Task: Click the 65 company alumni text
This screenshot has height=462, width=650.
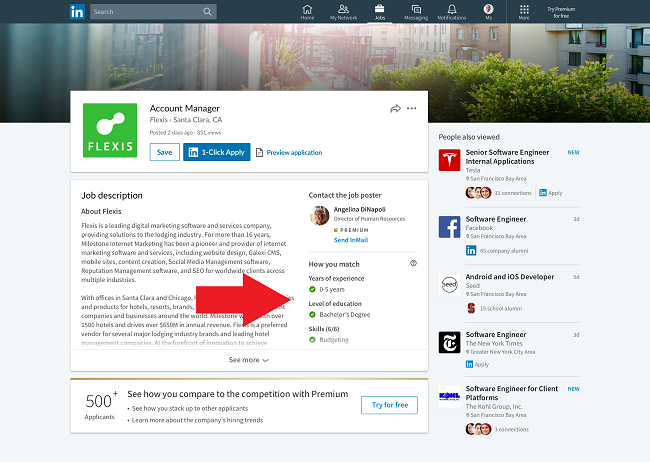Action: pyautogui.click(x=504, y=251)
